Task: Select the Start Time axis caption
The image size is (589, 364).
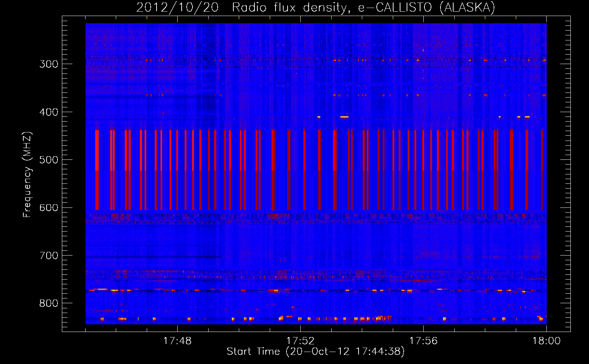Action: (316, 352)
